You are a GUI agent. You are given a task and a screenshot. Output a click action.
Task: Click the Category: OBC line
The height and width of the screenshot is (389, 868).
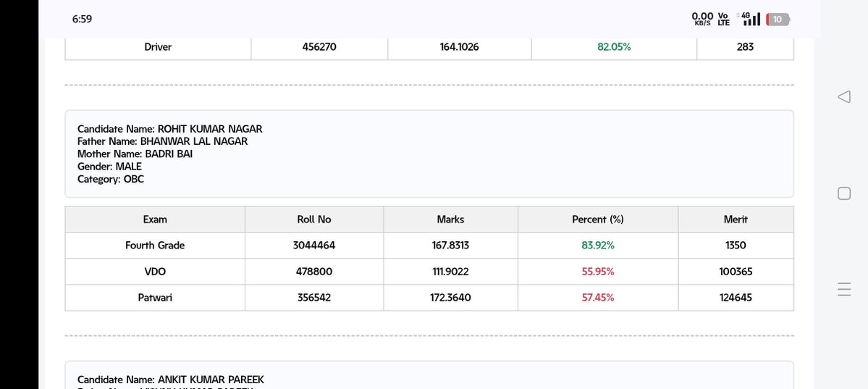point(111,179)
